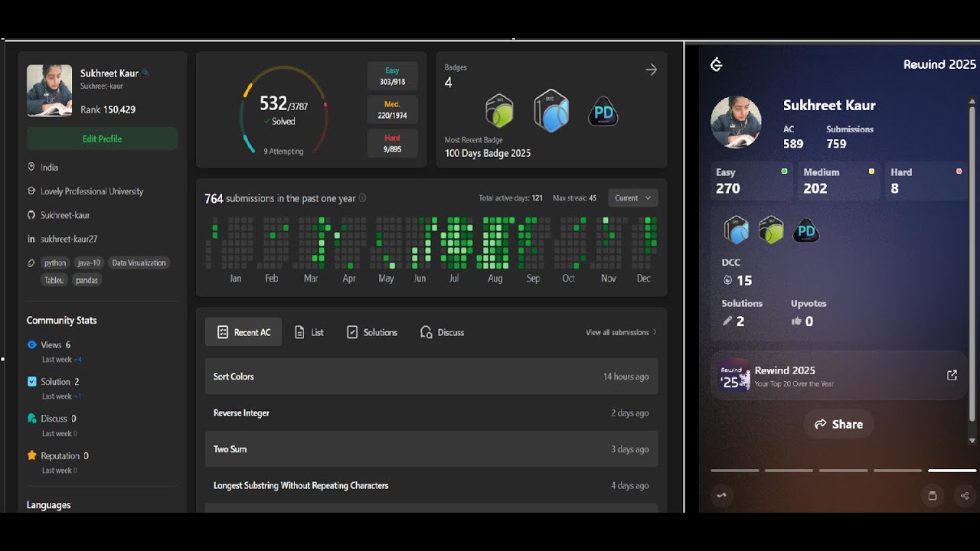Click the Reputation star icon
The width and height of the screenshot is (980, 551).
[x=31, y=455]
